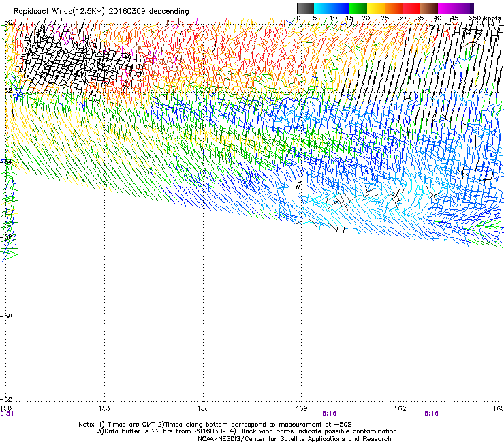
Task: Click the '30' legend scale label
Action: pos(402,18)
